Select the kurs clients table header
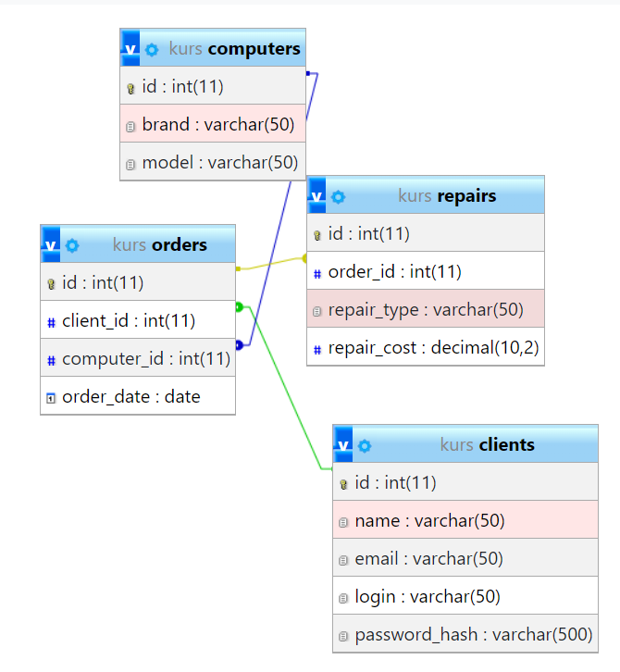 point(487,444)
